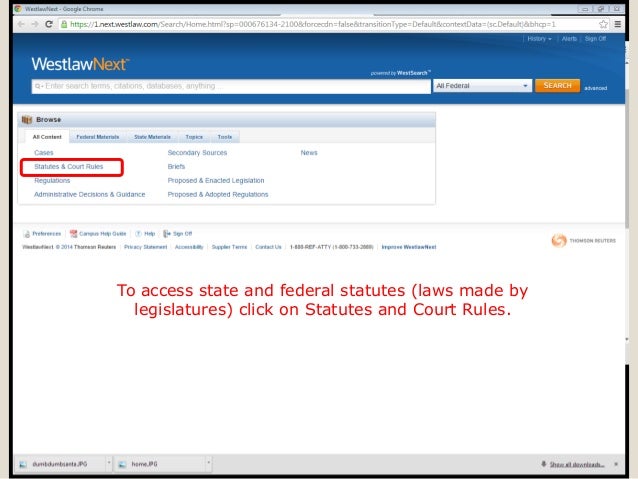Expand home.JPG download options arrow

208,462
